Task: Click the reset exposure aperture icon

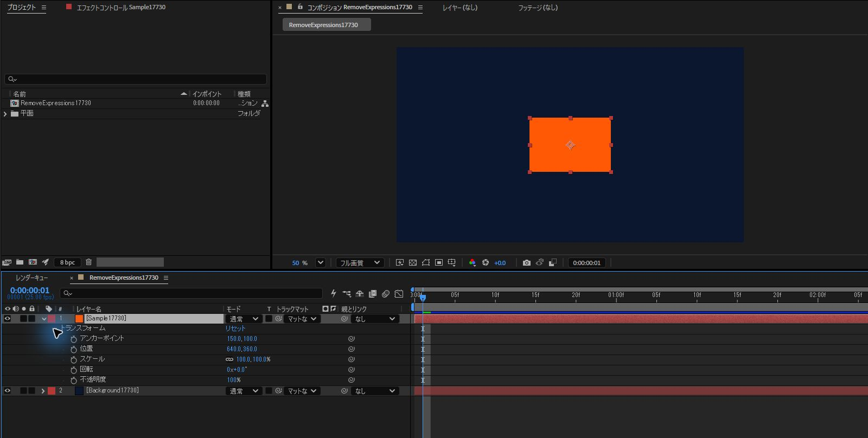Action: click(486, 262)
